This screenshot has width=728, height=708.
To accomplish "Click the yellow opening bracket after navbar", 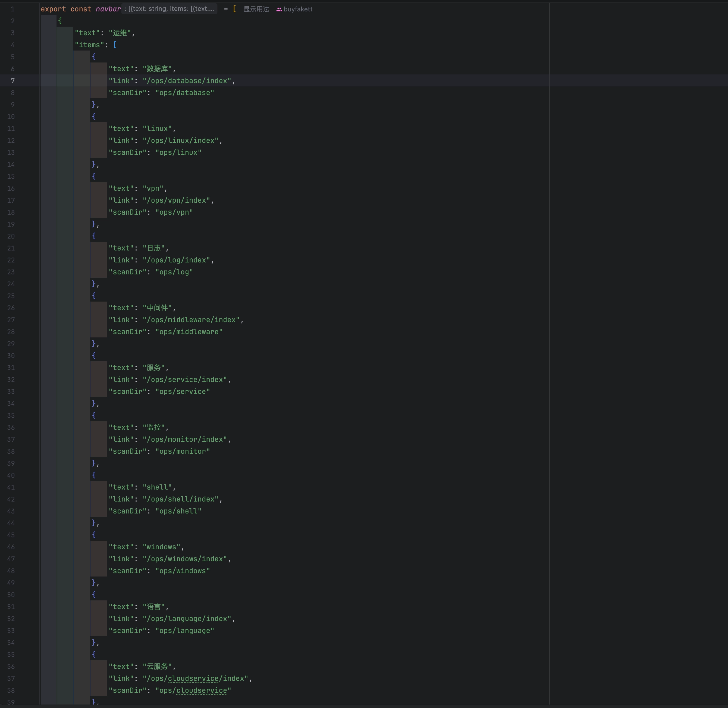I will click(234, 9).
